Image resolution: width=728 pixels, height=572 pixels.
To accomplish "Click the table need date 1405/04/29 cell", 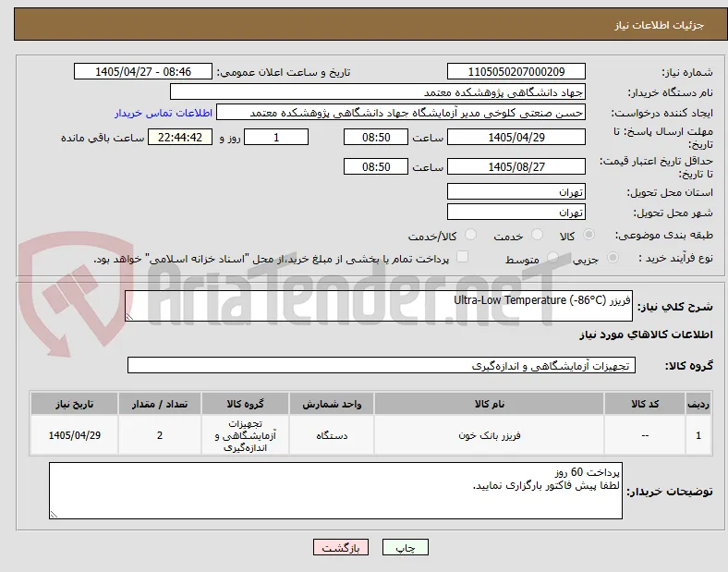I will pos(74,435).
